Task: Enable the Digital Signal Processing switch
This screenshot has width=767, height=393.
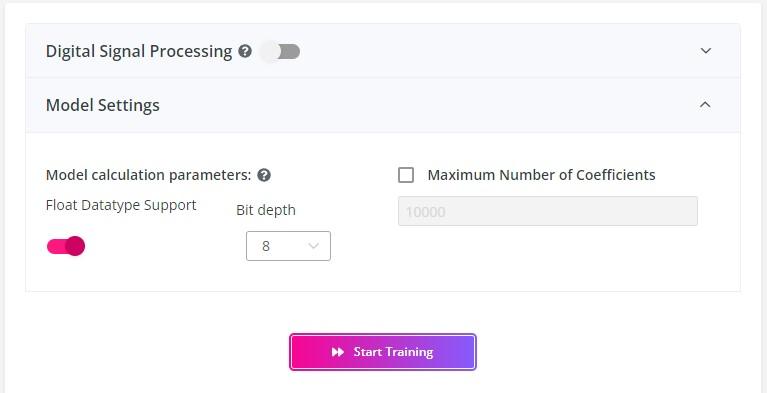Action: click(x=280, y=51)
